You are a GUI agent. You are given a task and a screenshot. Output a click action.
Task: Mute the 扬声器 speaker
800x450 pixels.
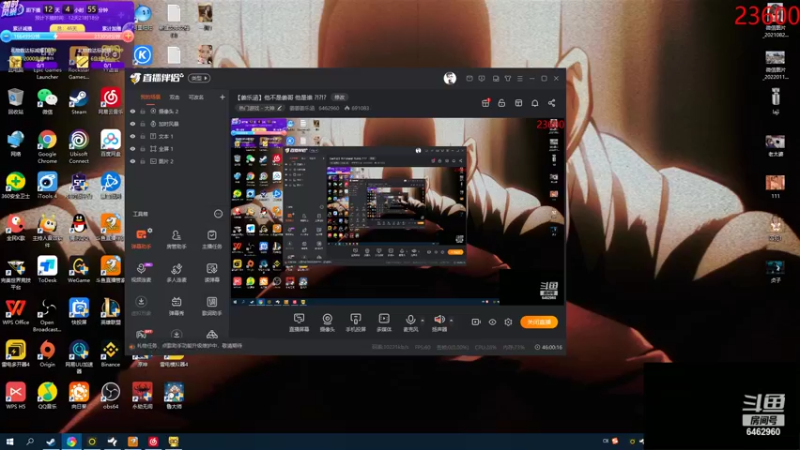439,322
